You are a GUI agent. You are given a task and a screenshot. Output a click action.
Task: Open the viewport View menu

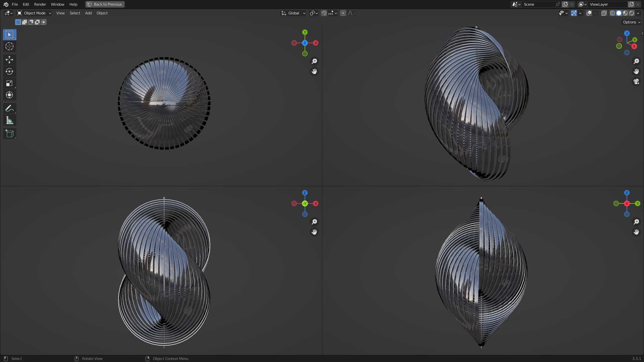pos(60,13)
